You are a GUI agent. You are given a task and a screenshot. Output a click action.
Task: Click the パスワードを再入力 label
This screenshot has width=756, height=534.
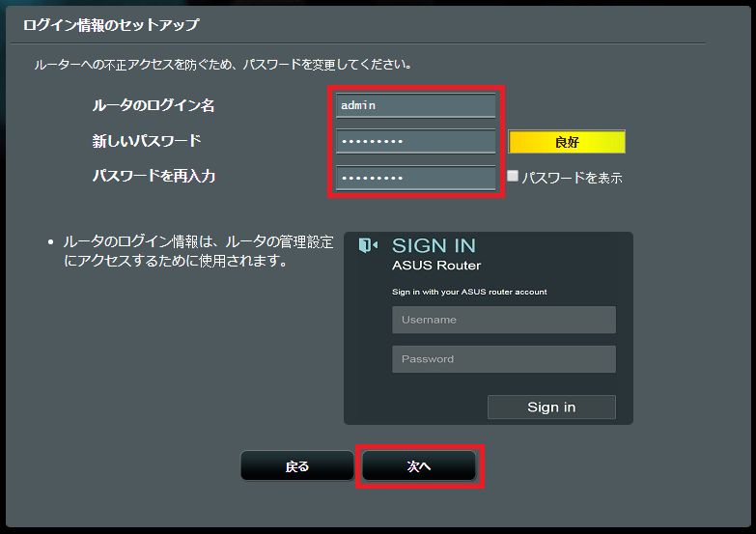click(x=154, y=176)
